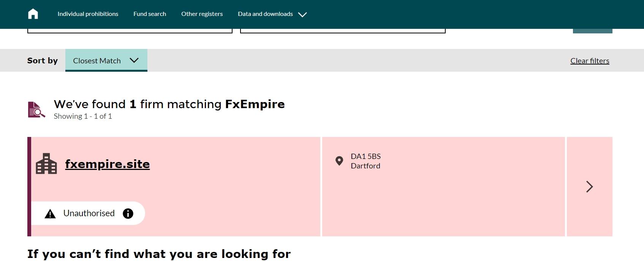Expand the Data and downloads chevron
The height and width of the screenshot is (261, 644).
pos(302,15)
